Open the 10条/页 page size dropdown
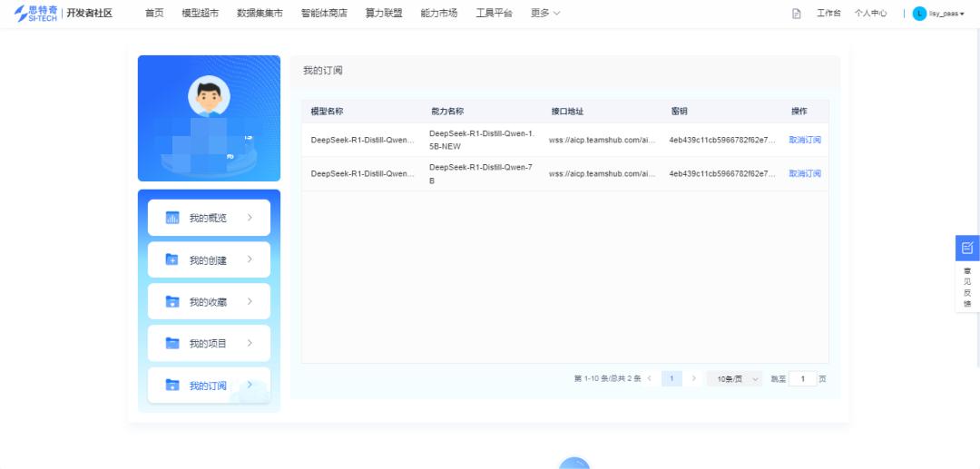The image size is (980, 469). 734,378
